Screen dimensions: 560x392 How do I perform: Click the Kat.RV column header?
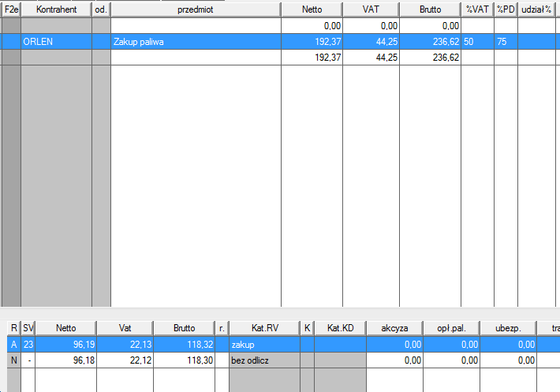coord(263,327)
